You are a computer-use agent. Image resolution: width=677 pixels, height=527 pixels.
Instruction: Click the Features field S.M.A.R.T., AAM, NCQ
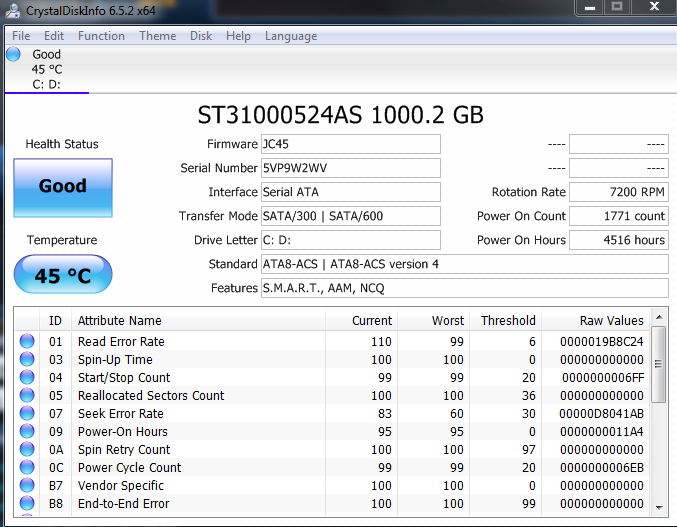[x=465, y=288]
